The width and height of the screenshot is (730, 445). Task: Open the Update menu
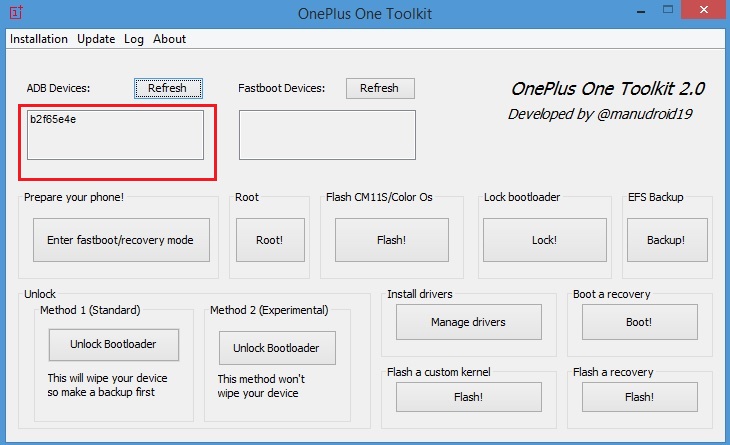(x=96, y=39)
